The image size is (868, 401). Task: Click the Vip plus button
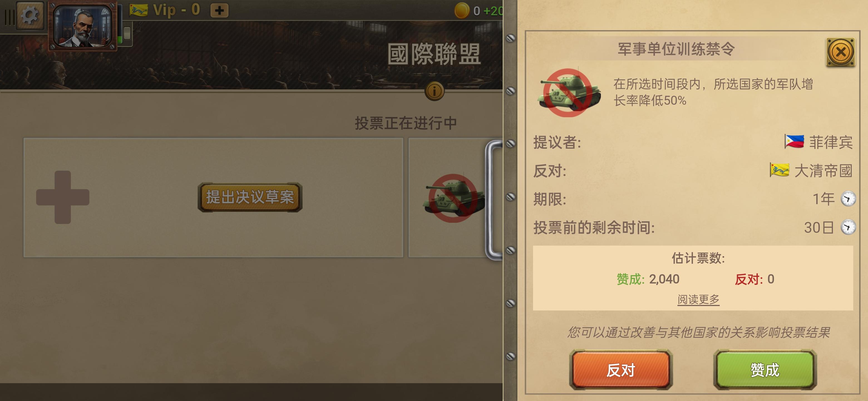click(x=219, y=11)
